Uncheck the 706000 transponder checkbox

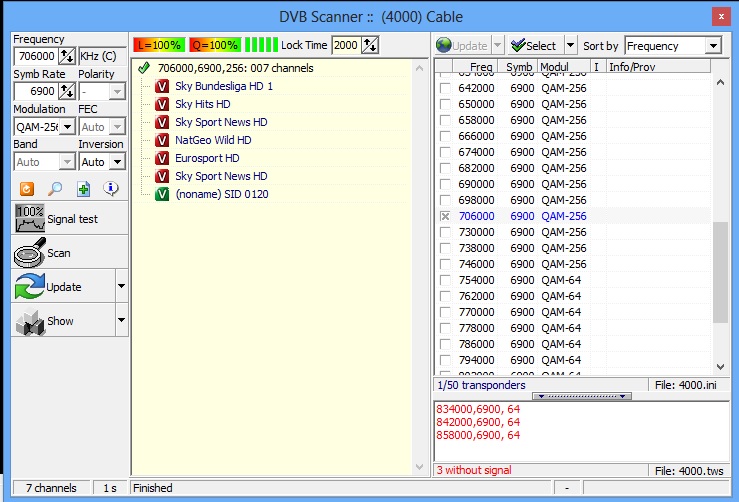[x=444, y=216]
